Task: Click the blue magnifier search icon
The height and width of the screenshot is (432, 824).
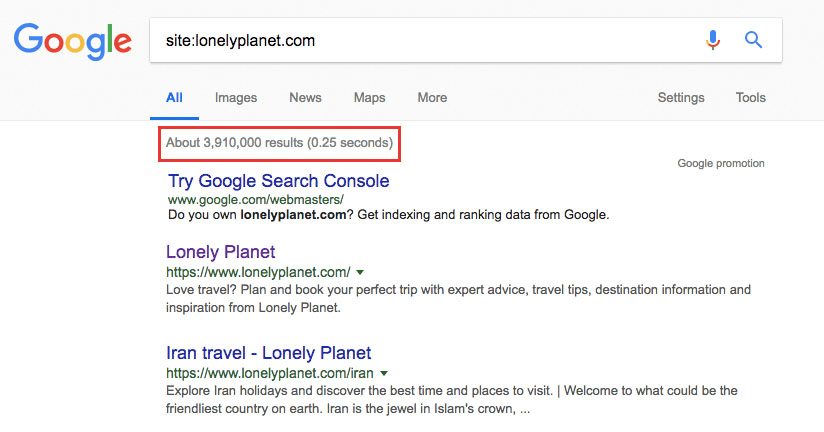Action: [753, 40]
